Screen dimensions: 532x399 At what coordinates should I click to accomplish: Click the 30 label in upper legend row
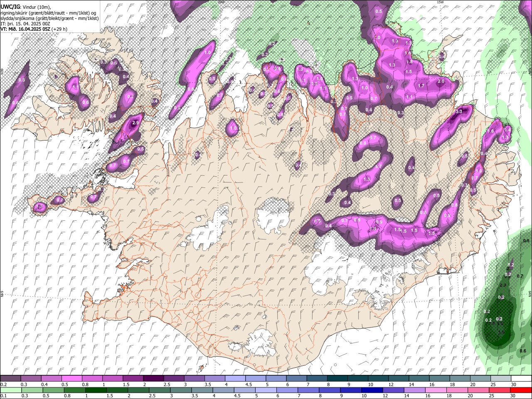pos(514,384)
